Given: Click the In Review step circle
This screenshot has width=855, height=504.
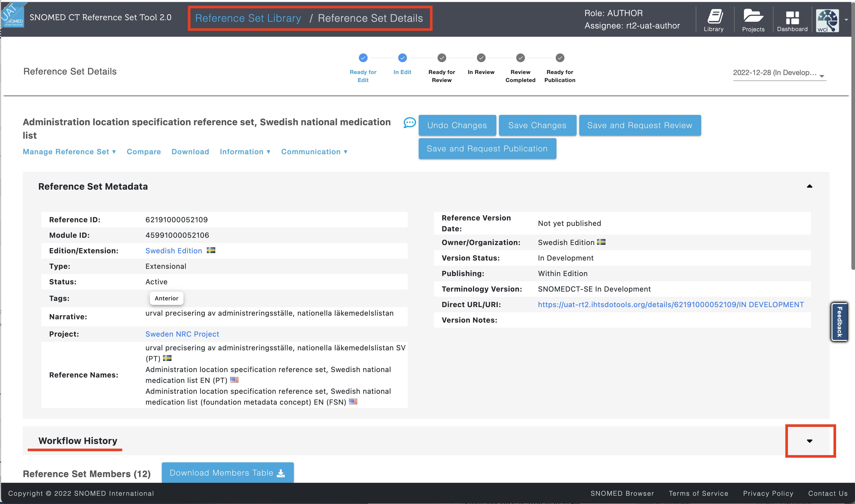Looking at the screenshot, I should pos(481,58).
